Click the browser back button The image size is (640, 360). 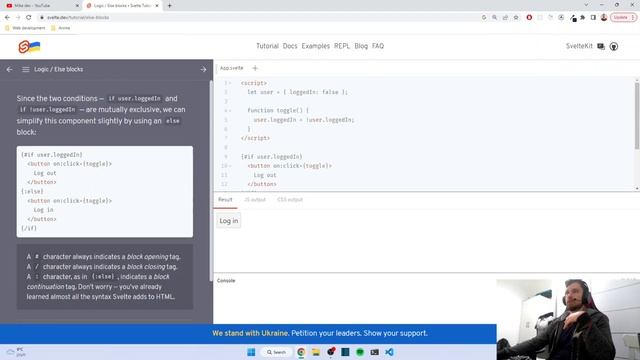point(7,18)
